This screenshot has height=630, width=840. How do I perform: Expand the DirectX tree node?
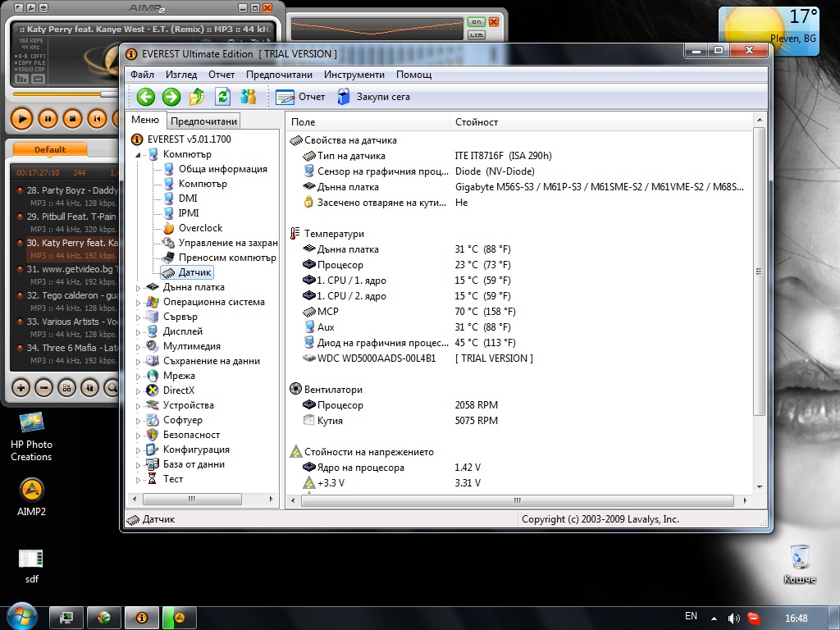point(138,391)
